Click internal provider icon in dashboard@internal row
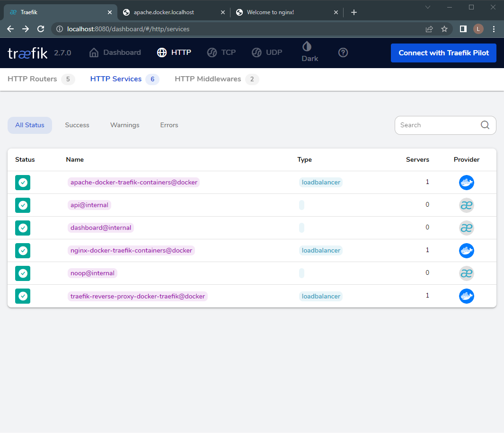The height and width of the screenshot is (447, 504). coord(467,228)
